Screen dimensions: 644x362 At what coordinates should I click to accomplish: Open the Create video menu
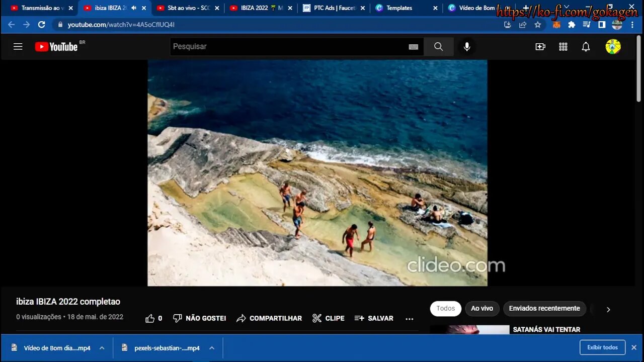(x=540, y=47)
